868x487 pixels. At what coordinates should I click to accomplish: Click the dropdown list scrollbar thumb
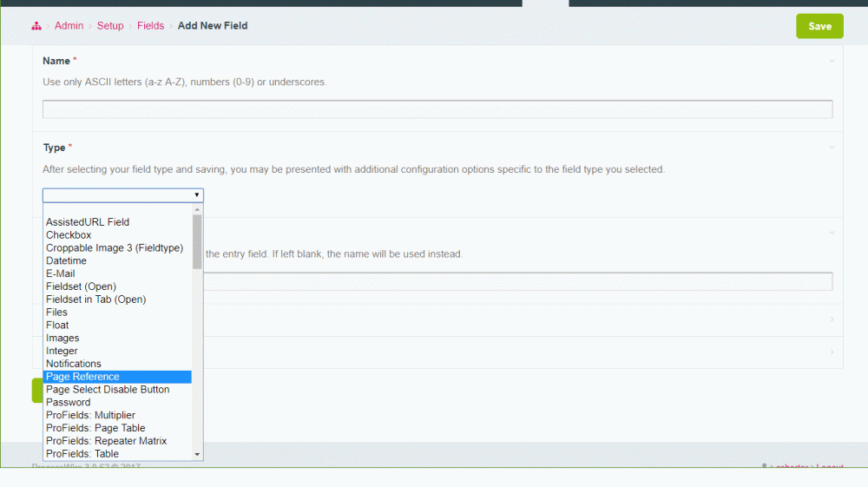coord(197,241)
